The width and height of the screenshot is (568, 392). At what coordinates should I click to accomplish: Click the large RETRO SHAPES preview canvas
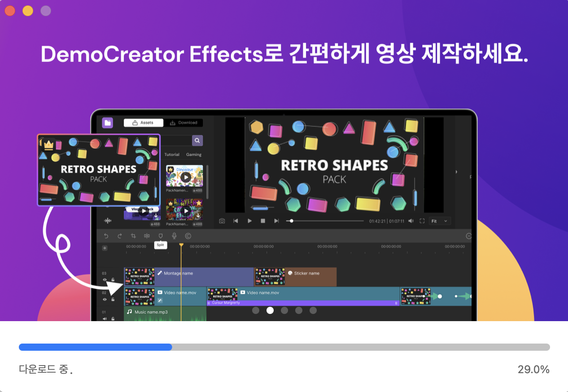point(334,165)
